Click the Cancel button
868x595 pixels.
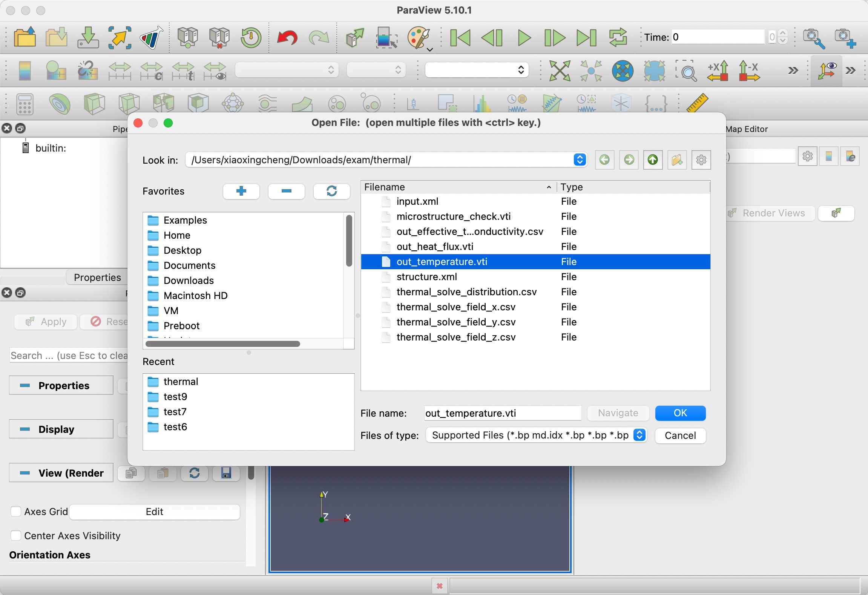coord(680,436)
